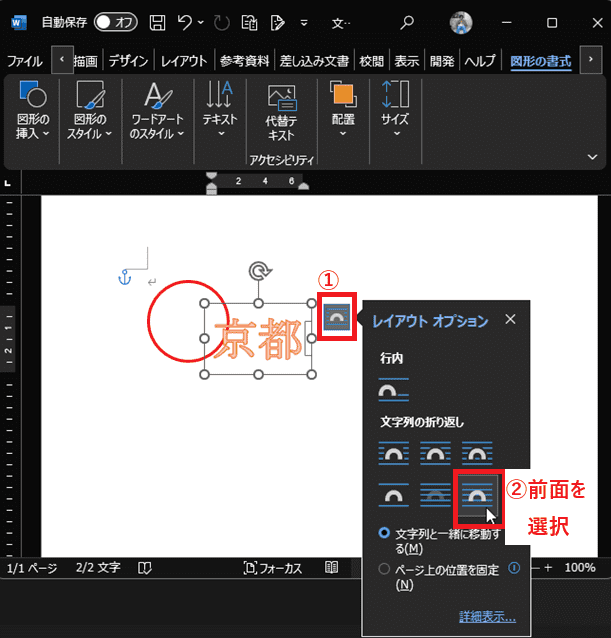Switch to the レイアウト ribbon tab
Viewport: 611px width, 638px height.
coord(184,61)
